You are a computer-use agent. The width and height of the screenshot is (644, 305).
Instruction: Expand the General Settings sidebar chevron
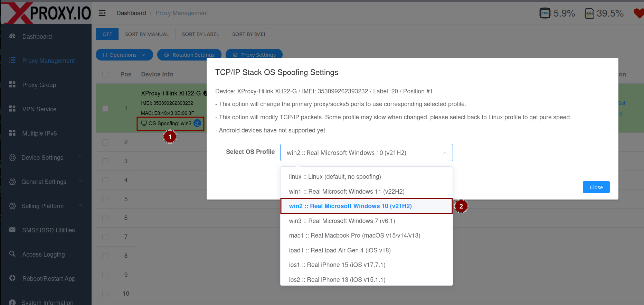(80, 181)
